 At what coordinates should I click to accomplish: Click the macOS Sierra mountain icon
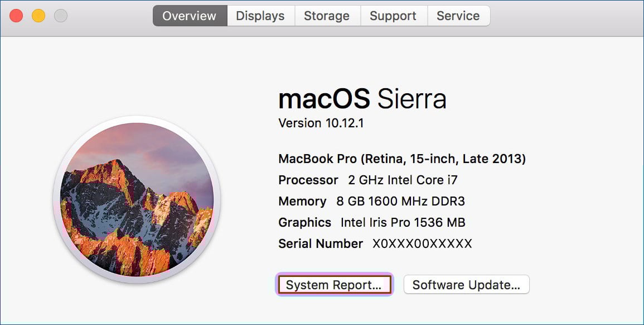(x=137, y=199)
